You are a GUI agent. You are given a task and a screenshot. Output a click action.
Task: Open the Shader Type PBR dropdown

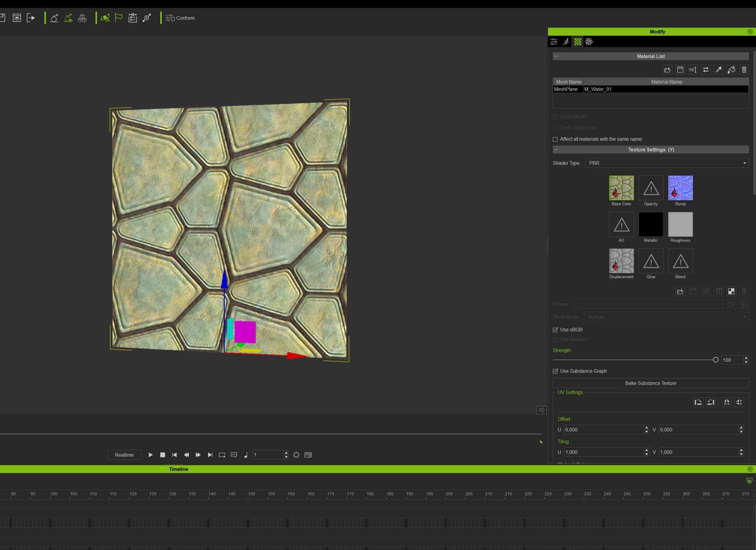(x=667, y=163)
